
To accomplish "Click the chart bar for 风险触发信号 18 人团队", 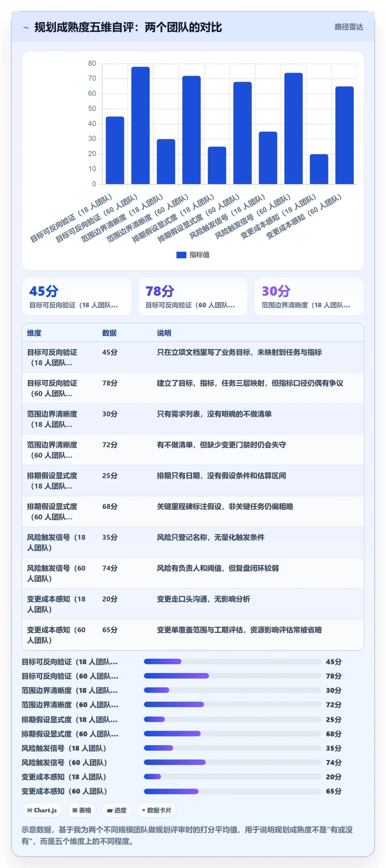I will click(268, 158).
